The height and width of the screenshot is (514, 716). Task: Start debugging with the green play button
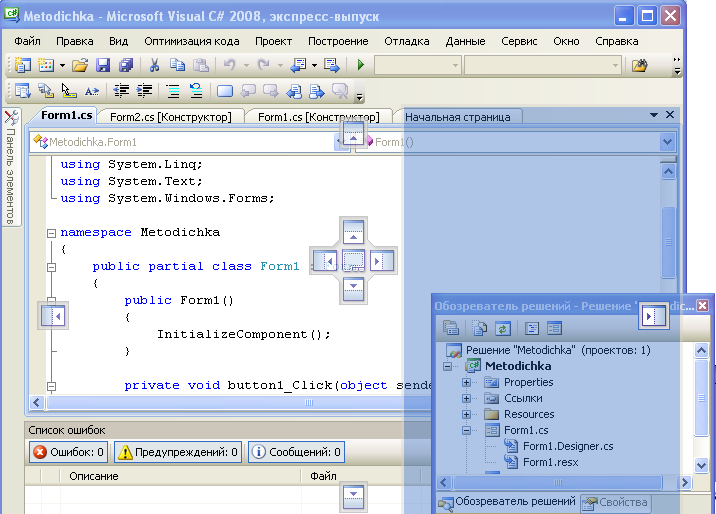pos(361,65)
